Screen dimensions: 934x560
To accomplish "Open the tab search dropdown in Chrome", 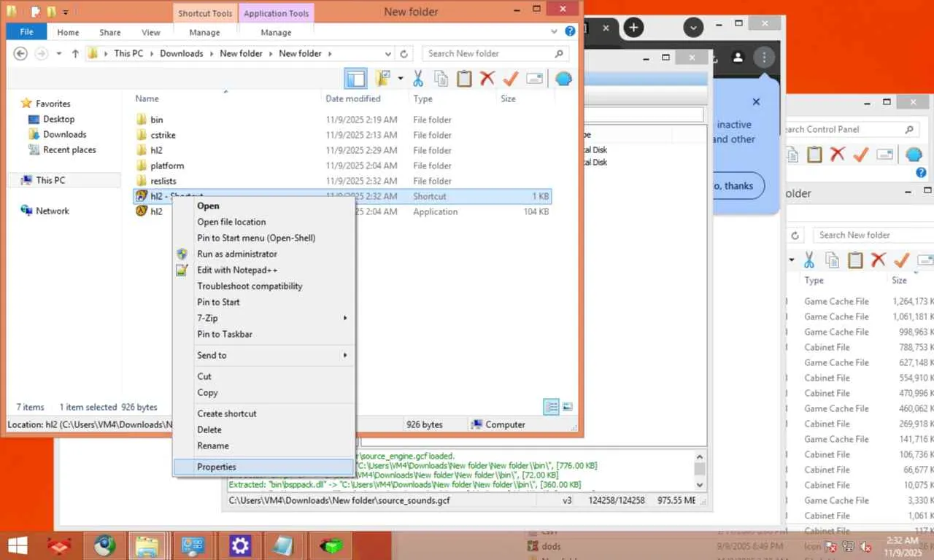I will tap(693, 28).
